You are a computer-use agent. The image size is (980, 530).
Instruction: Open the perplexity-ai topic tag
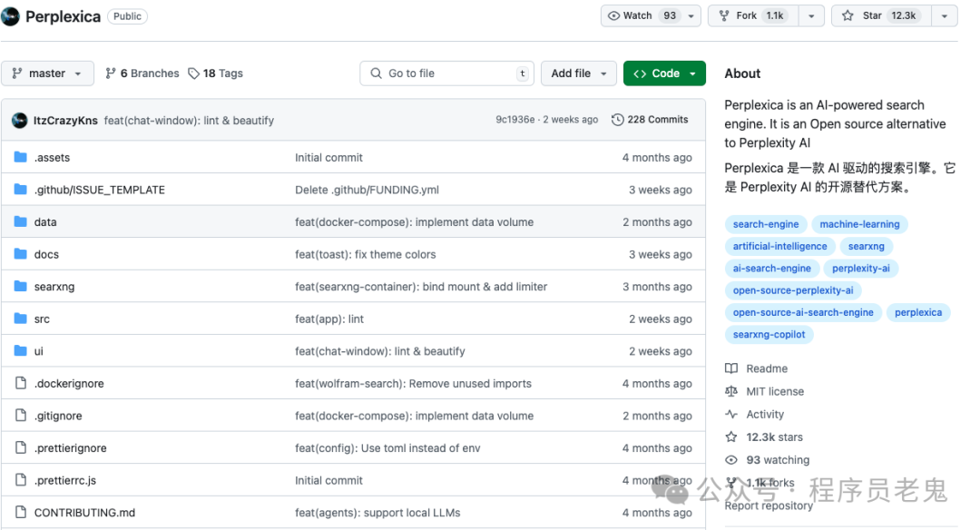coord(860,268)
